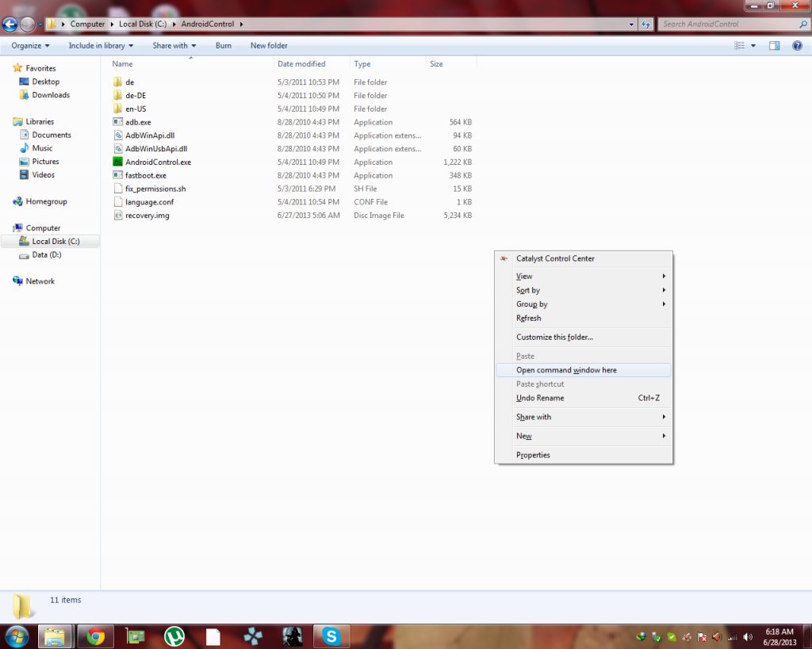Click the magnifier icon in the search box
This screenshot has height=649, width=812.
pyautogui.click(x=803, y=24)
